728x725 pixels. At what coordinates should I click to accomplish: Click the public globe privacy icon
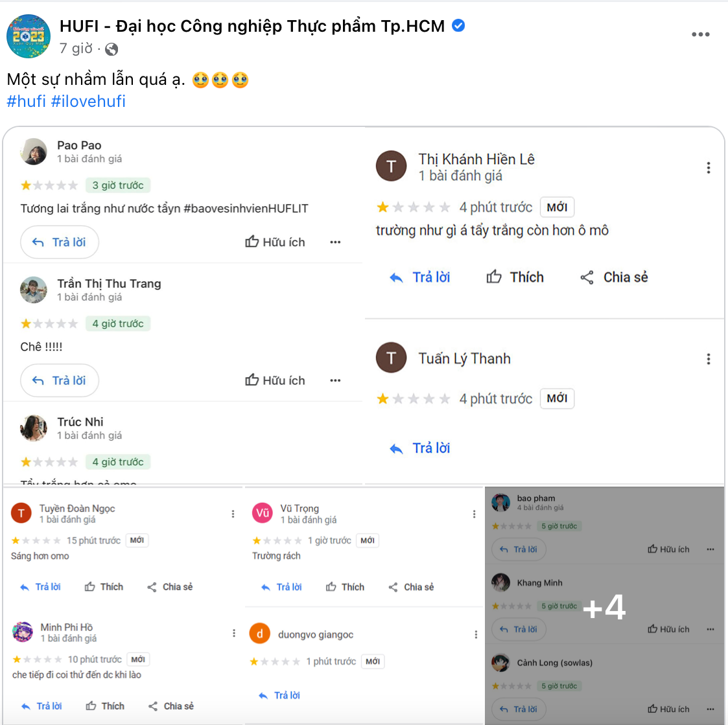(x=112, y=49)
